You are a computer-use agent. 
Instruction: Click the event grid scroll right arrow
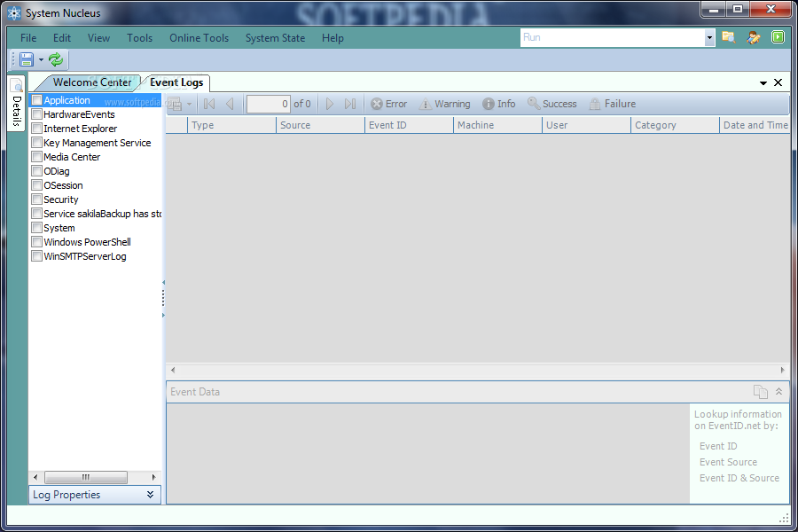click(x=783, y=370)
